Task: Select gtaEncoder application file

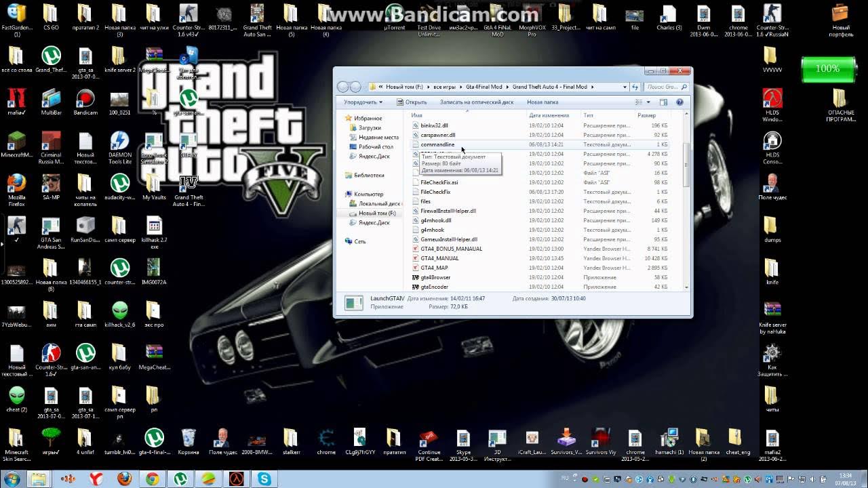Action: point(434,287)
